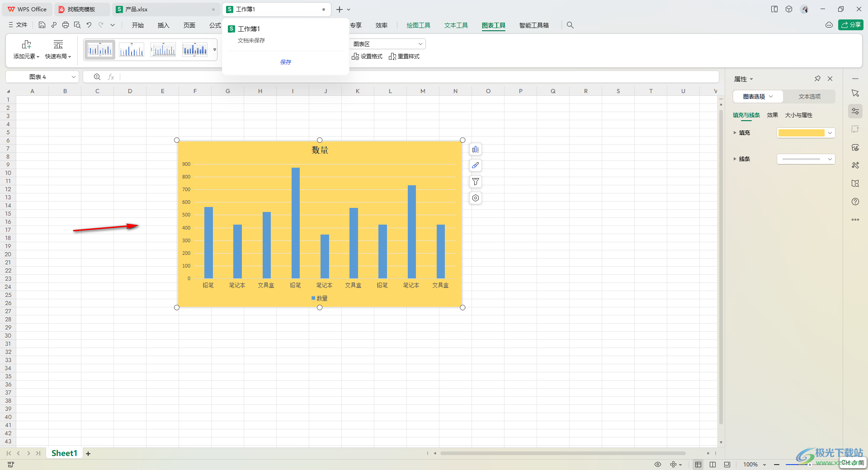Click the Share (分享) button
868x470 pixels.
pyautogui.click(x=851, y=25)
